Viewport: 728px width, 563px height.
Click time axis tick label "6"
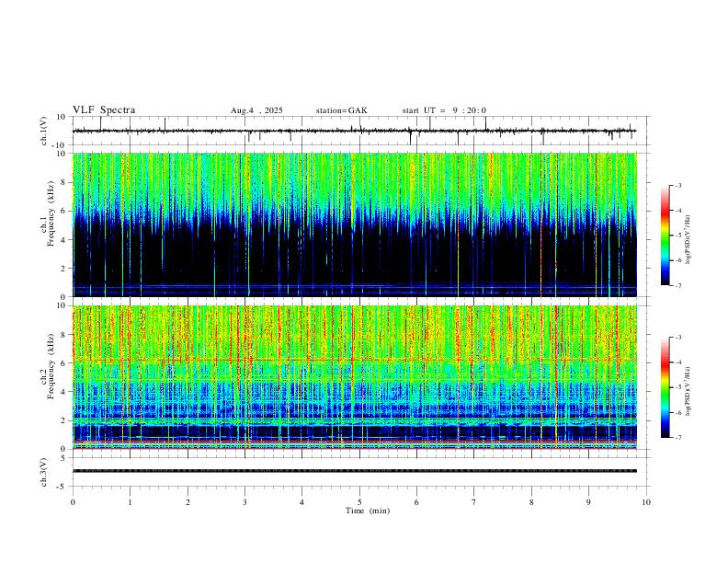click(417, 502)
